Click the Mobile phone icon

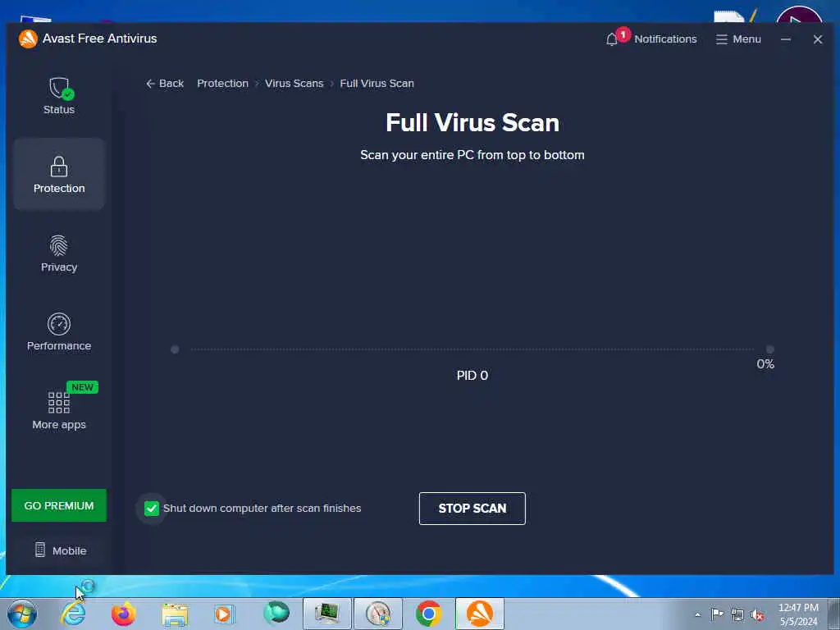(40, 550)
